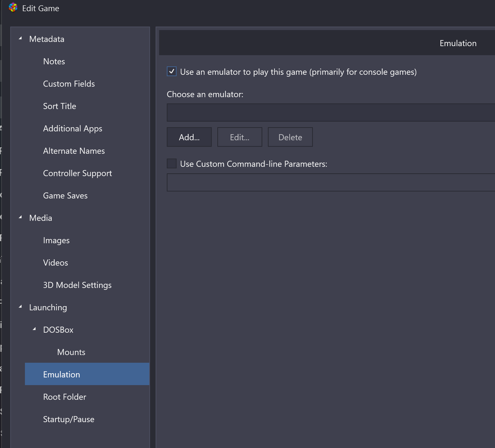The width and height of the screenshot is (495, 448).
Task: Enable Use Custom Command-line Parameters checkbox
Action: click(172, 163)
